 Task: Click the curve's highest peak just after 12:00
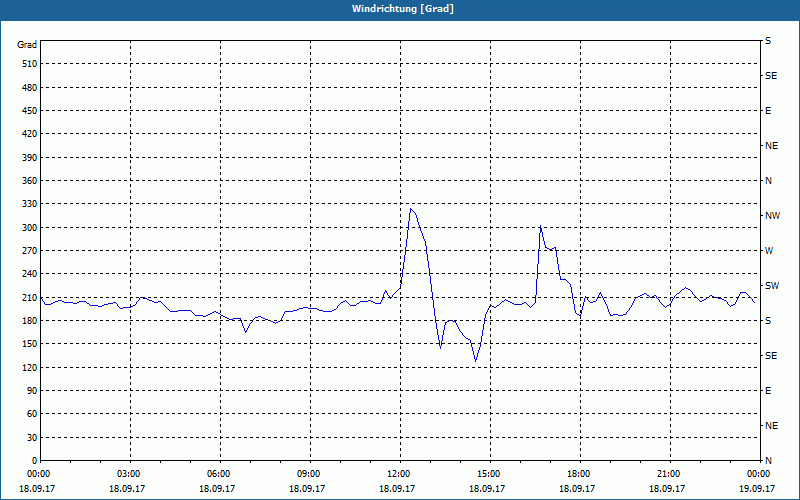411,208
